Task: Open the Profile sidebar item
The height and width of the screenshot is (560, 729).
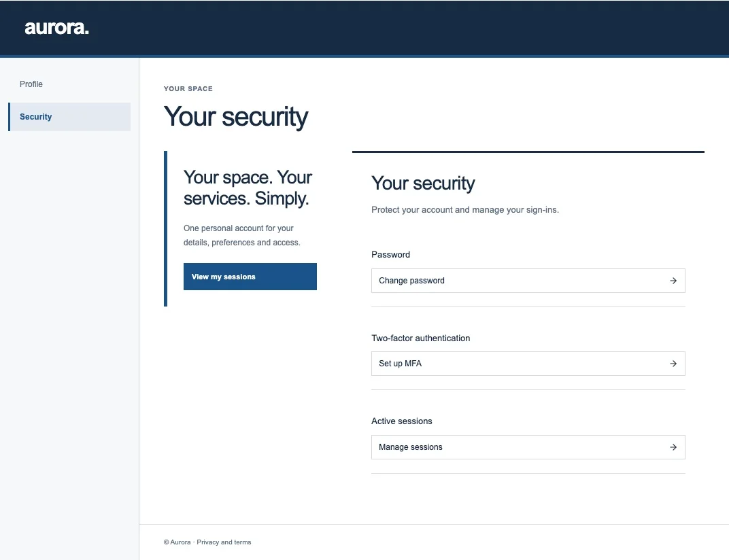Action: click(69, 84)
